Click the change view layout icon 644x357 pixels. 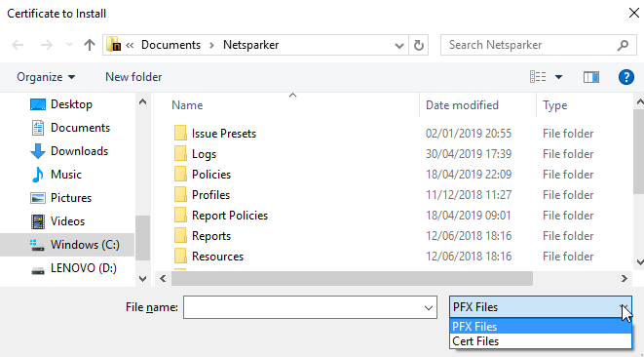click(538, 77)
